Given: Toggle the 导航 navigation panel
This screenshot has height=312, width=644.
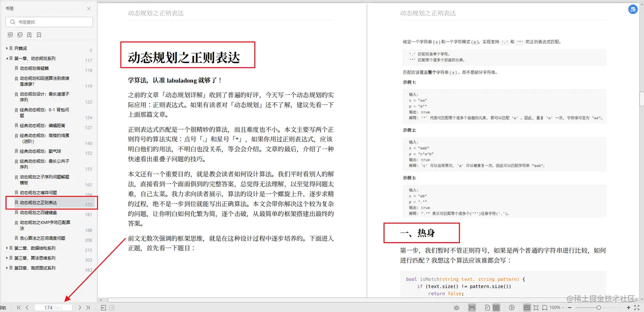Looking at the screenshot, I should (4, 307).
